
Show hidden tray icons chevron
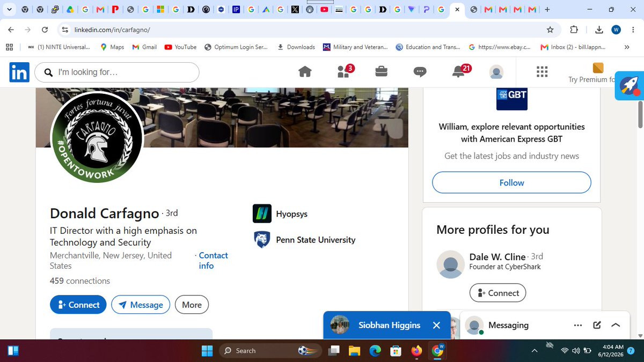535,351
